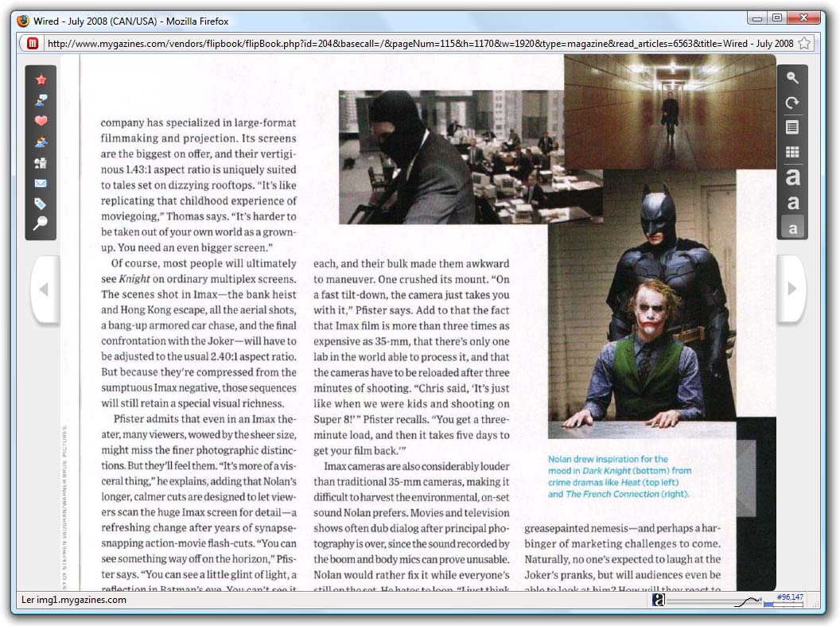Switch to list view icon
This screenshot has height=626, width=840.
coord(792,127)
